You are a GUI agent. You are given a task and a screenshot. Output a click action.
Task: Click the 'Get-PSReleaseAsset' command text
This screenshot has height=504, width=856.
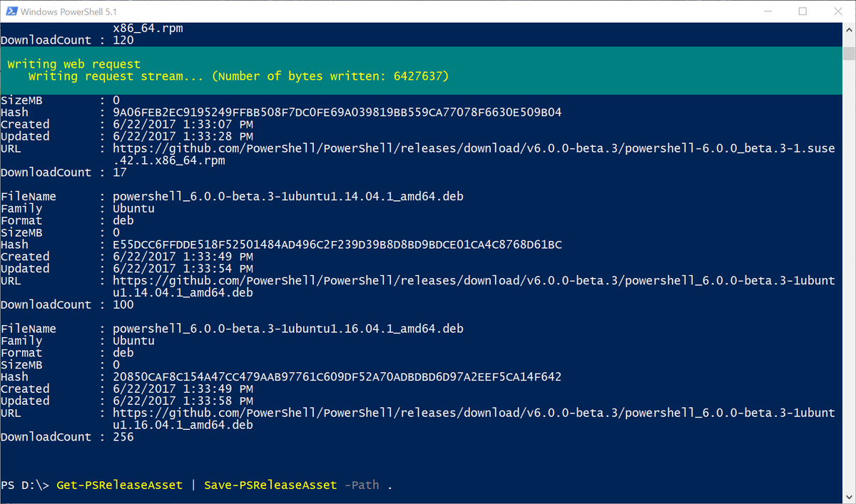[120, 485]
